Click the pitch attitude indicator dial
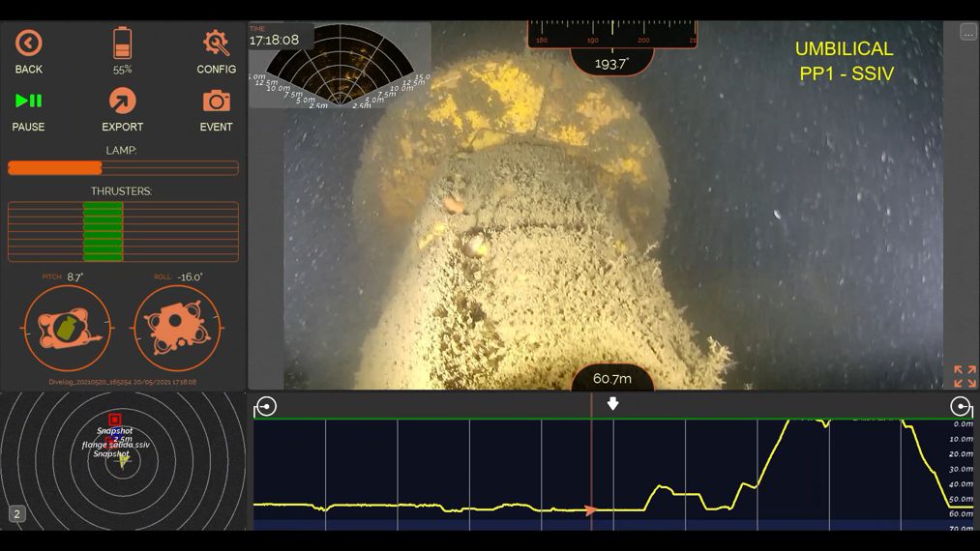Screen dimensions: 980x551 (67, 328)
